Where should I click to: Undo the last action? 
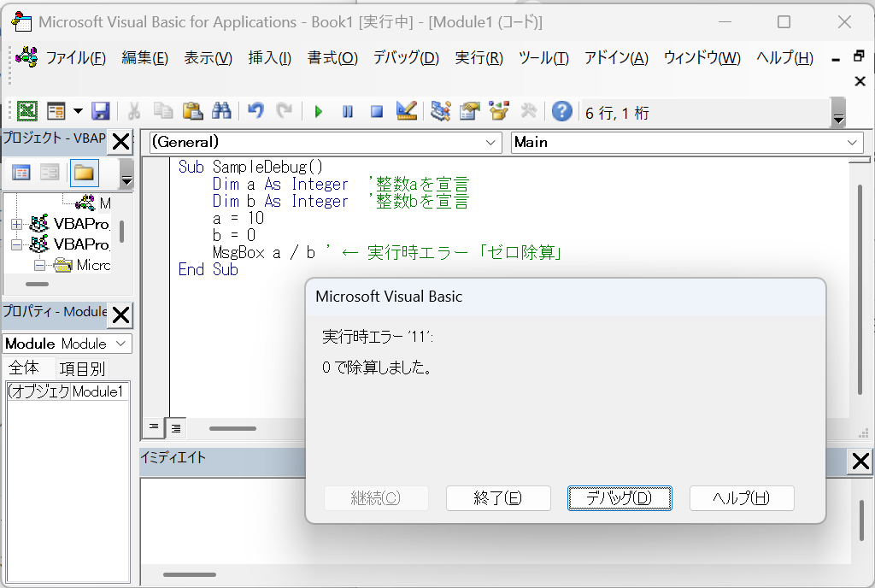tap(255, 111)
